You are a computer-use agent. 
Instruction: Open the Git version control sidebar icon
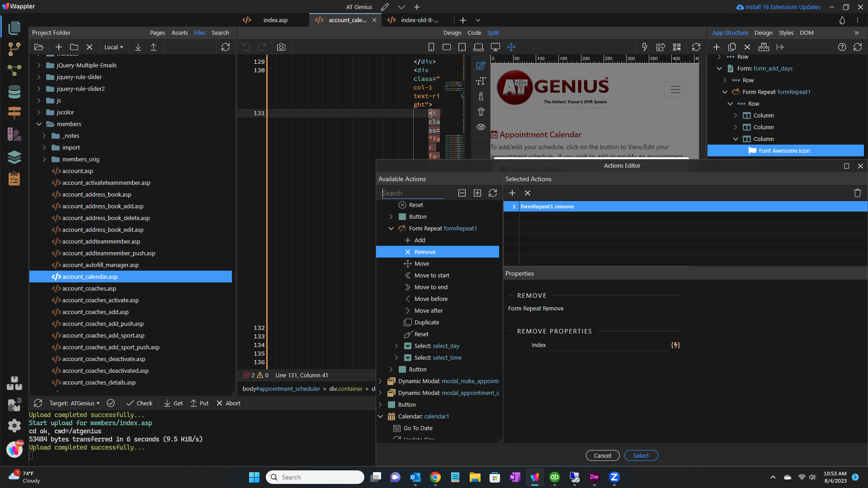[x=14, y=49]
